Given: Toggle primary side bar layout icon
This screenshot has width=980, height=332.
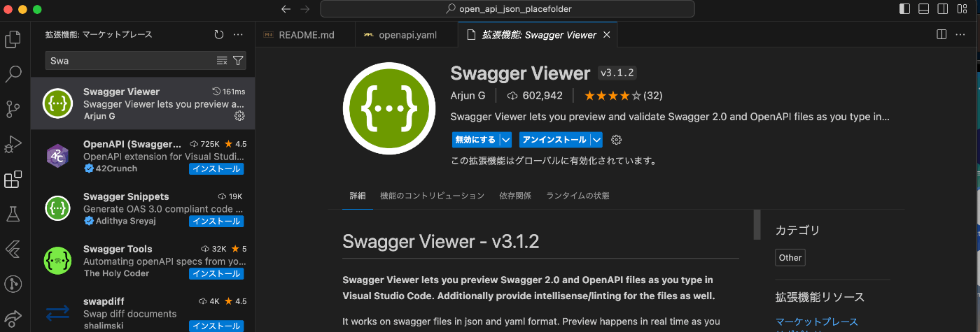Looking at the screenshot, I should tap(904, 9).
